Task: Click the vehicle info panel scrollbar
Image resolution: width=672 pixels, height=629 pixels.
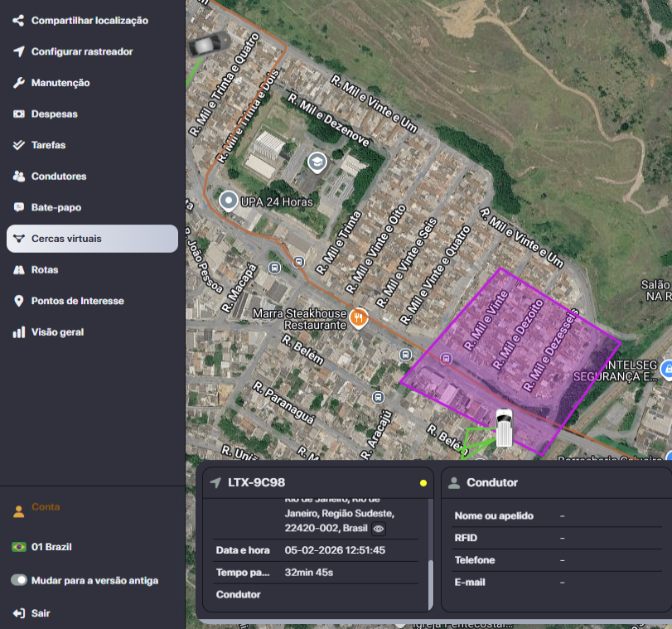Action: (429, 584)
